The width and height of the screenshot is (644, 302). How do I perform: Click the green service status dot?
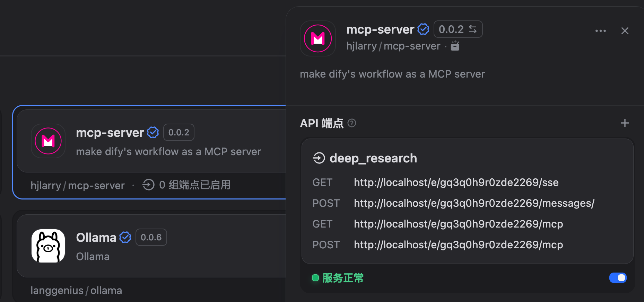pyautogui.click(x=315, y=278)
